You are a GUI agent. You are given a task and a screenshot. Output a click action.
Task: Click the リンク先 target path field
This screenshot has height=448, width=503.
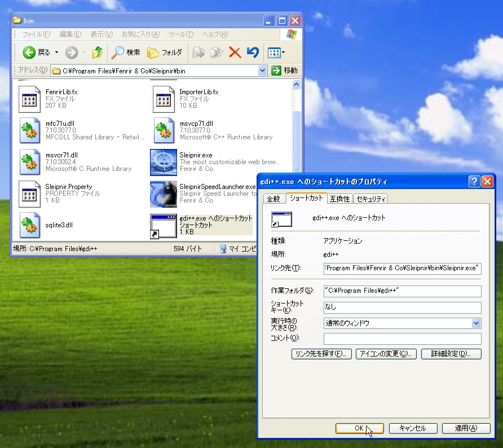402,268
